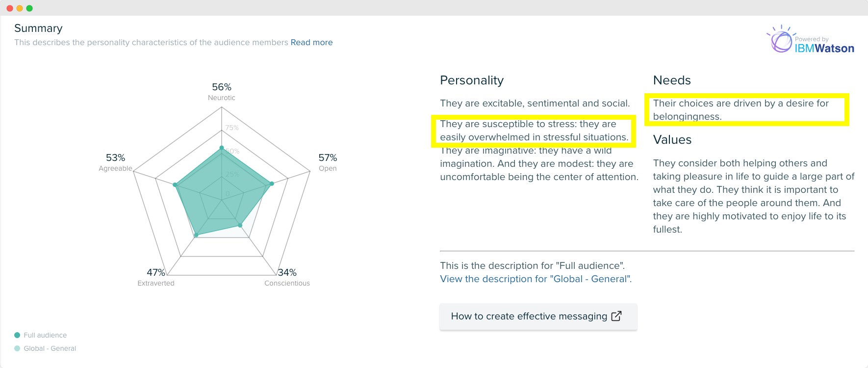868x368 pixels.
Task: Toggle the Full audience colored dot
Action: [17, 335]
